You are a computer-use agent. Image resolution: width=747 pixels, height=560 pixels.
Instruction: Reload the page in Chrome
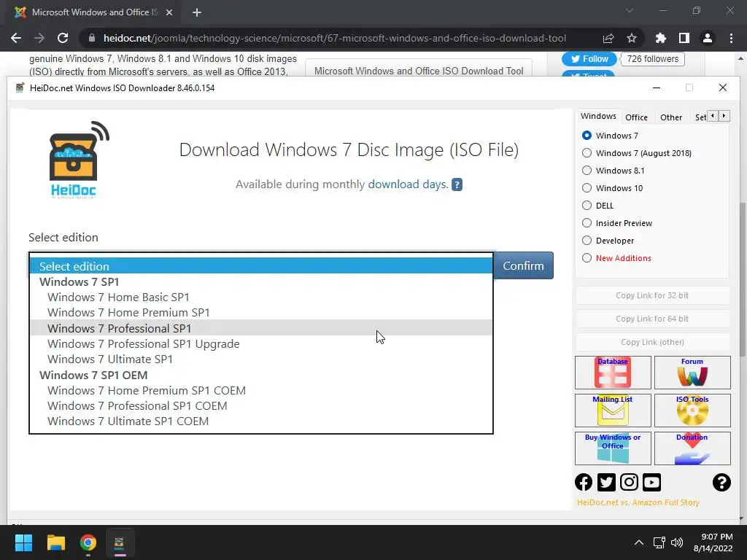[x=63, y=38]
